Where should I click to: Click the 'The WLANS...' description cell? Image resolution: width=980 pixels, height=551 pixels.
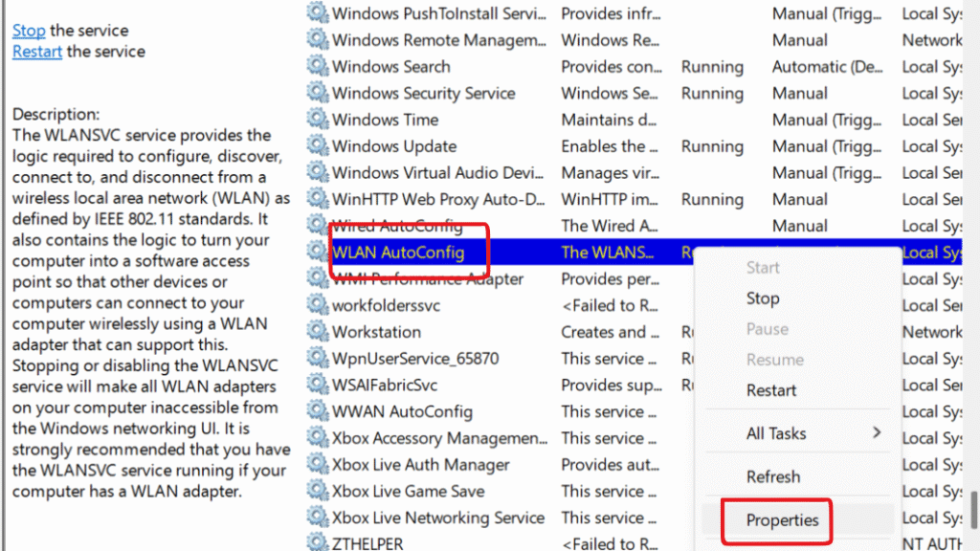[x=607, y=253]
